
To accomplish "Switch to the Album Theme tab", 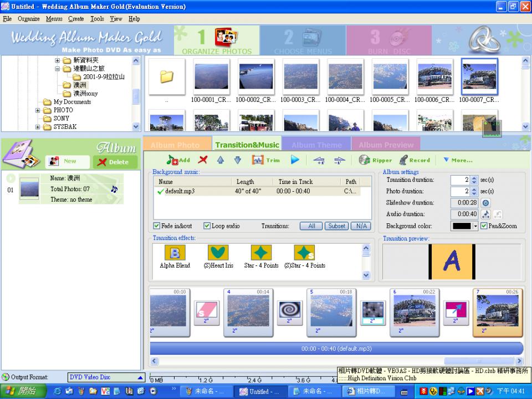I will click(316, 145).
